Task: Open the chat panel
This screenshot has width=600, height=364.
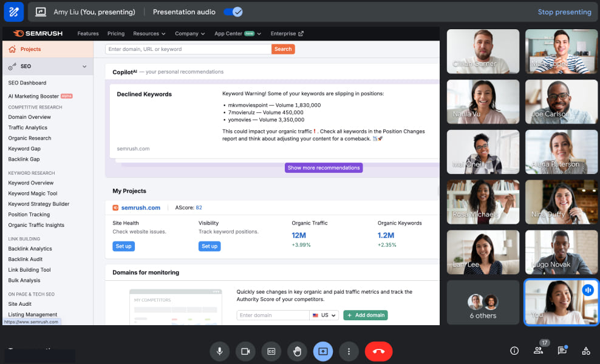Action: click(x=562, y=351)
